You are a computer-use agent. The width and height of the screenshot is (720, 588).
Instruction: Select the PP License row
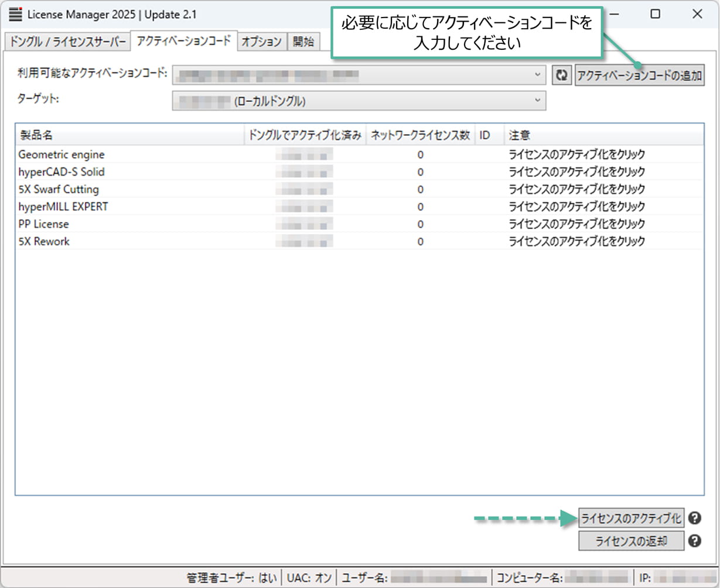[360, 224]
